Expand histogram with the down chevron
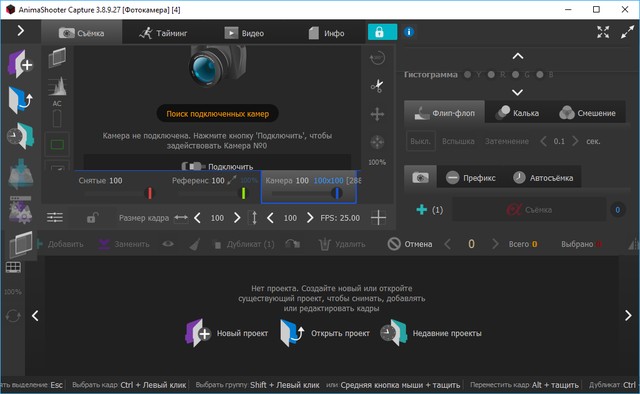This screenshot has width=640, height=394. coord(518,93)
